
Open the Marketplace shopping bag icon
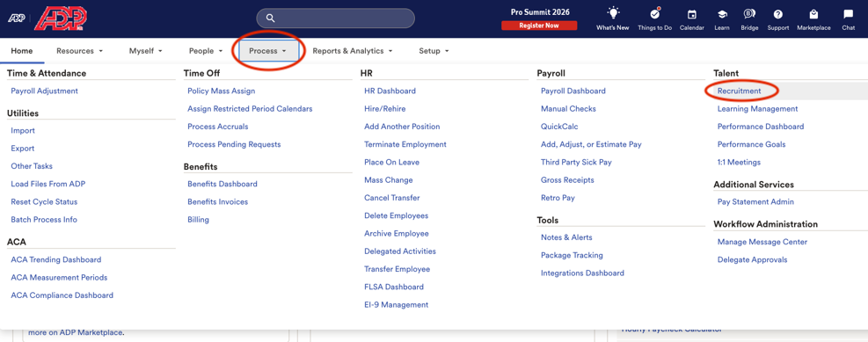[x=813, y=14]
